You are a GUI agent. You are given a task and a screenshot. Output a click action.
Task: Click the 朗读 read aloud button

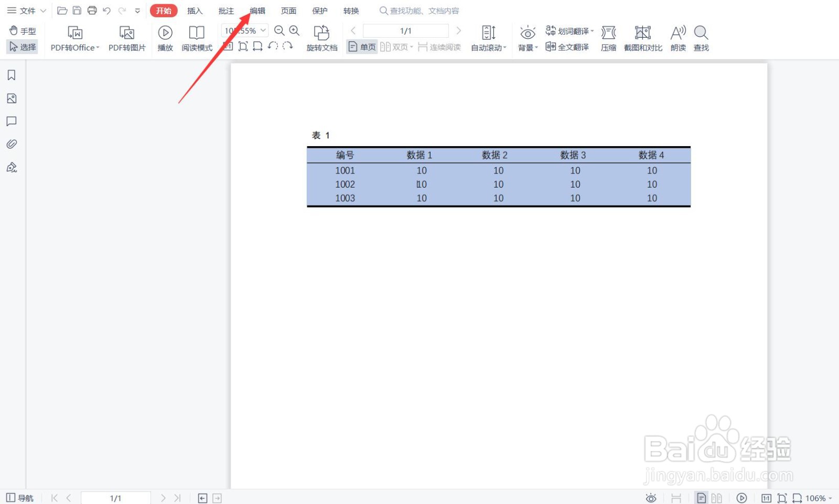tap(678, 39)
